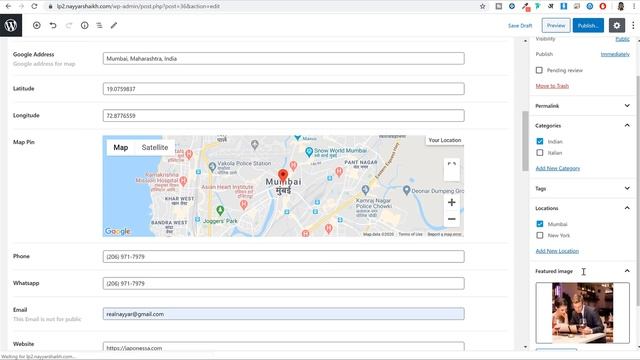Click Add New Location link
640x360 pixels.
click(557, 251)
